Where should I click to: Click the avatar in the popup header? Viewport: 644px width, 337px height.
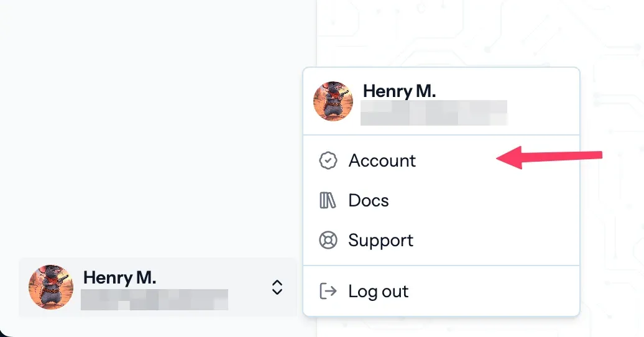[x=333, y=101]
